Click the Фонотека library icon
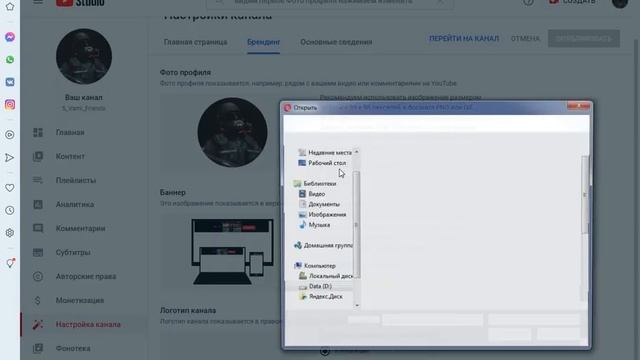Viewport: 640px width, 360px height. click(x=38, y=348)
